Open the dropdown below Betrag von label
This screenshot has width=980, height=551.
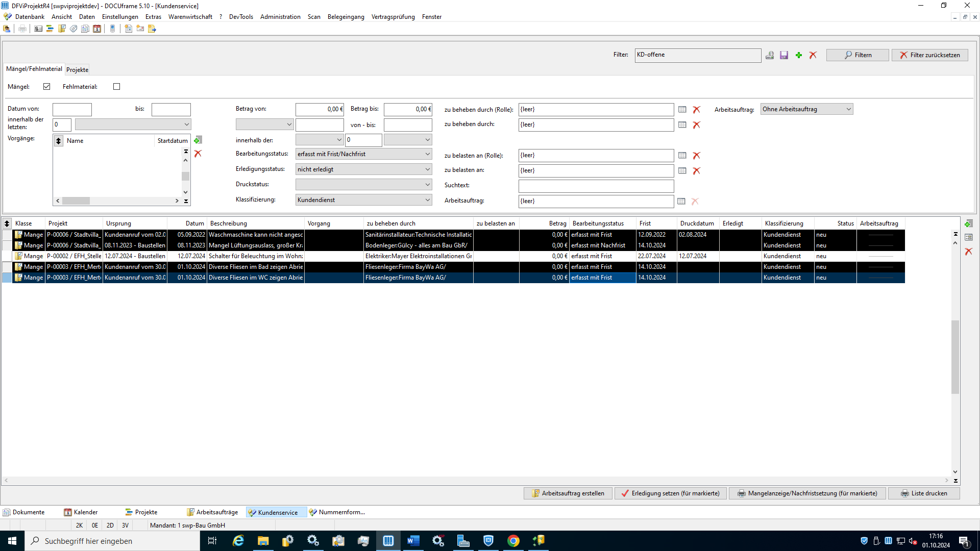pos(264,124)
